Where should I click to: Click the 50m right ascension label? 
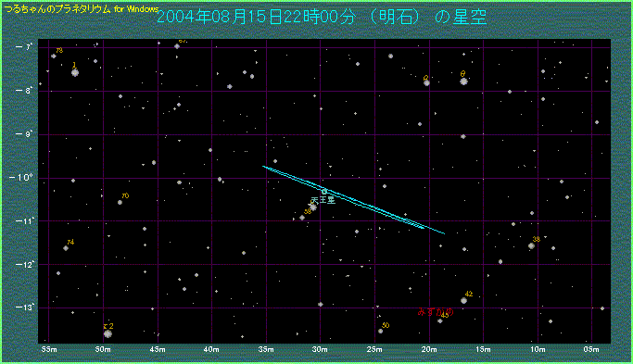pyautogui.click(x=103, y=349)
